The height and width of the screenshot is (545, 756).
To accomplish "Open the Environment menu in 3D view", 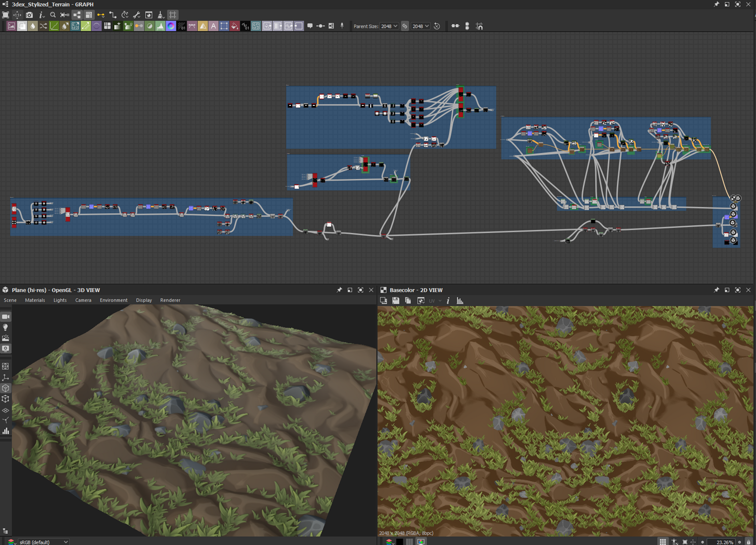I will point(113,300).
